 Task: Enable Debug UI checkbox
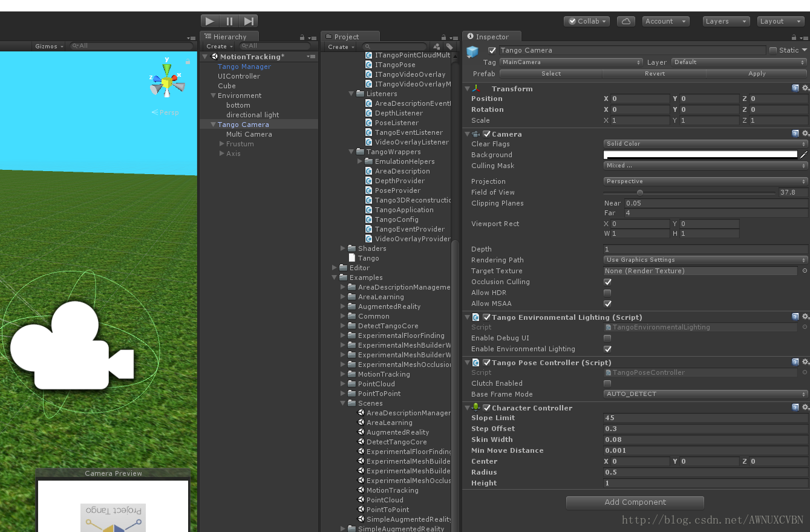coord(607,338)
